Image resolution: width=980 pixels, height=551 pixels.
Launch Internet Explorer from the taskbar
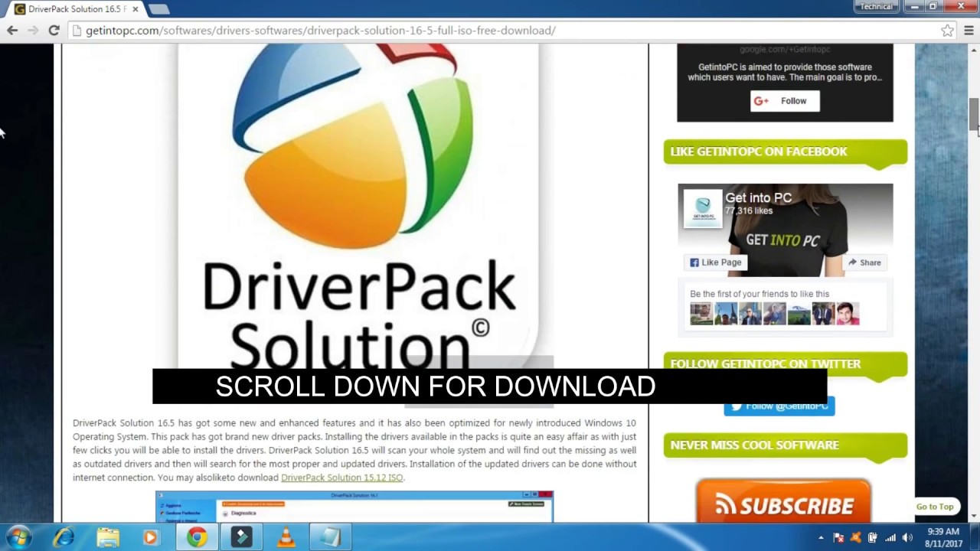pos(64,537)
